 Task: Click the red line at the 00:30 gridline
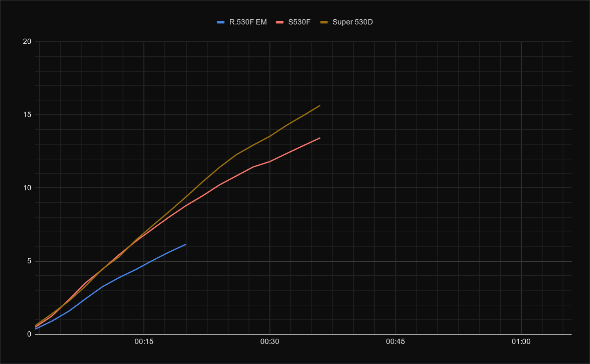point(270,162)
